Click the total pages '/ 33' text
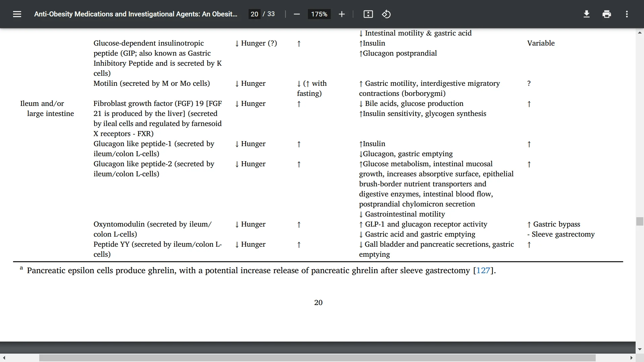 (x=269, y=14)
